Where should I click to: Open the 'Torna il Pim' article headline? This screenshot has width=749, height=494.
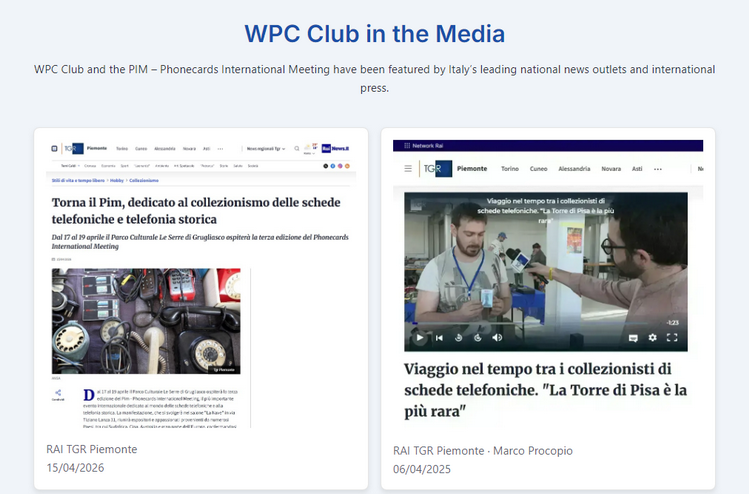[196, 211]
